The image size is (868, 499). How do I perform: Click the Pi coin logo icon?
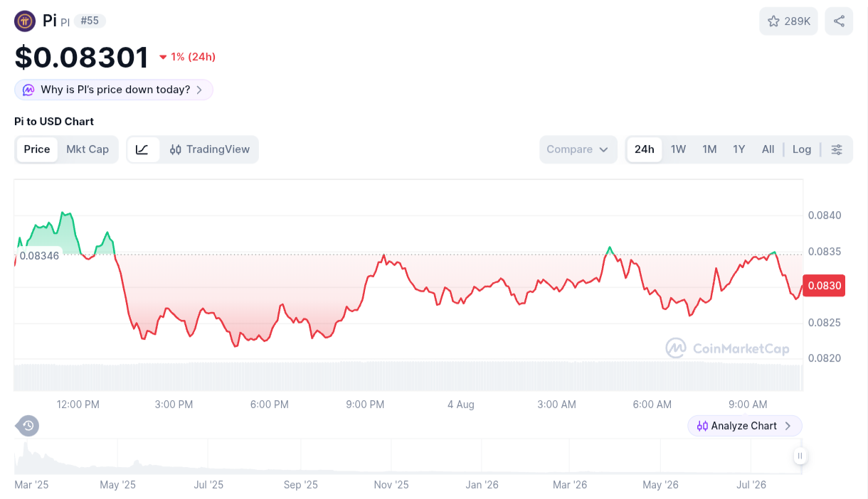(25, 21)
